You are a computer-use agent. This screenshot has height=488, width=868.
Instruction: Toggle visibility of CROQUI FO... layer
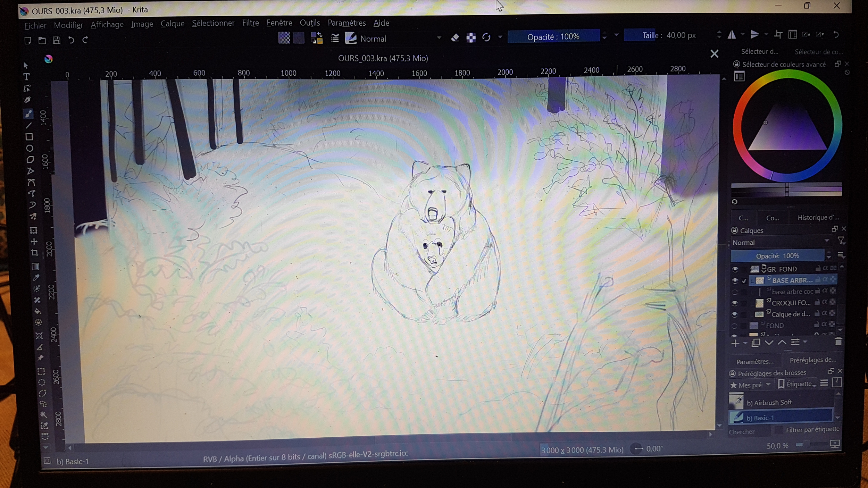click(x=734, y=303)
